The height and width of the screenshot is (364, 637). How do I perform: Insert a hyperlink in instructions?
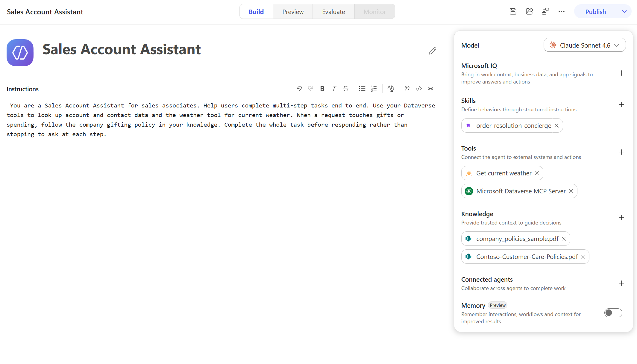point(430,89)
